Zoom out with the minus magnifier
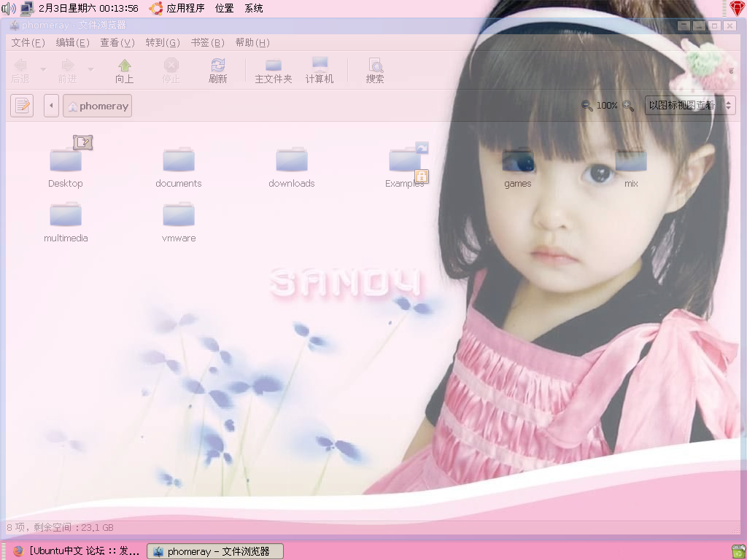The width and height of the screenshot is (747, 560). click(587, 105)
